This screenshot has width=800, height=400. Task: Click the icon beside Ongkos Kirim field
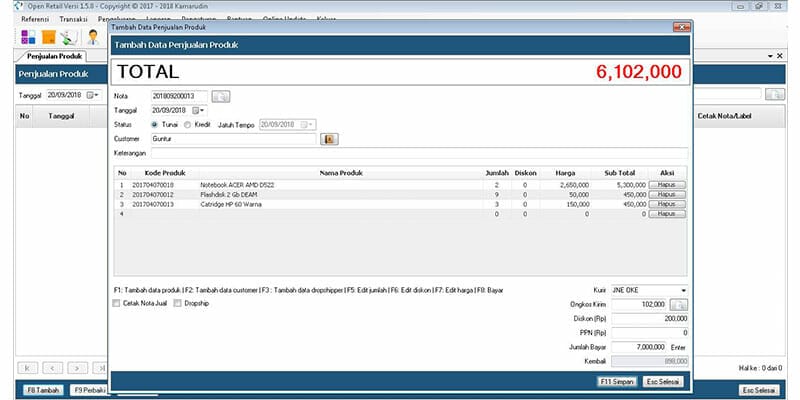click(x=679, y=304)
